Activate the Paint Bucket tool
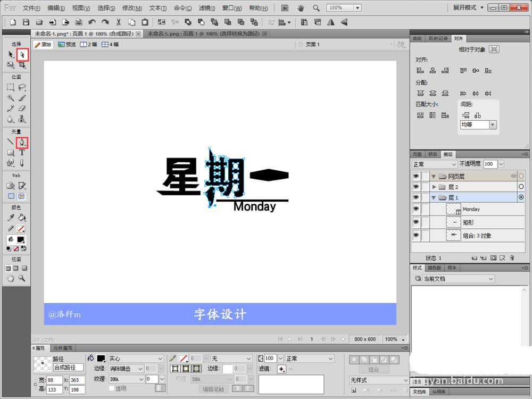 22,218
